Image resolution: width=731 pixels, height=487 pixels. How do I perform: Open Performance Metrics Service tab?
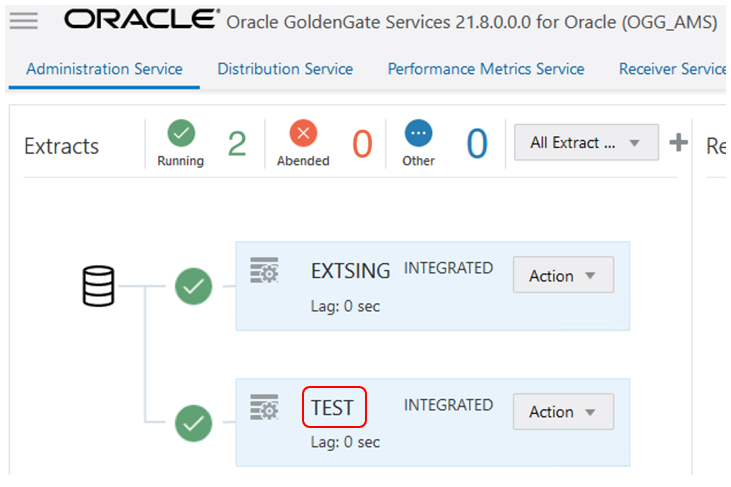pos(486,69)
